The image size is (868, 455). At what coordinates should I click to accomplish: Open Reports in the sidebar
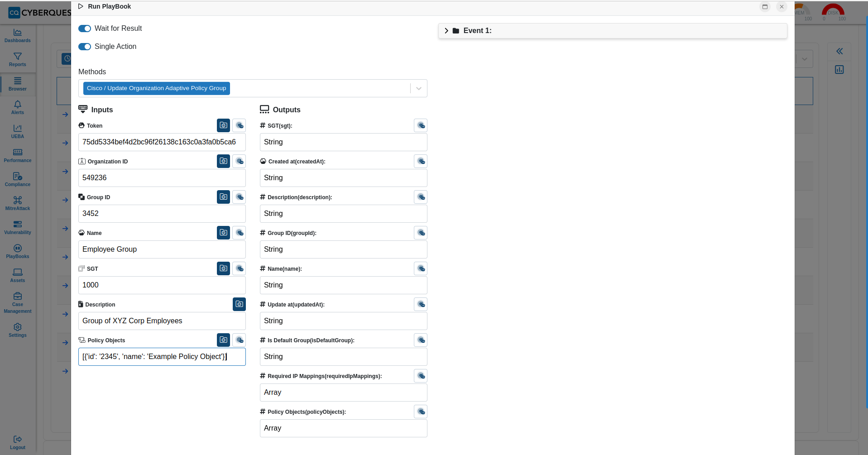tap(18, 60)
